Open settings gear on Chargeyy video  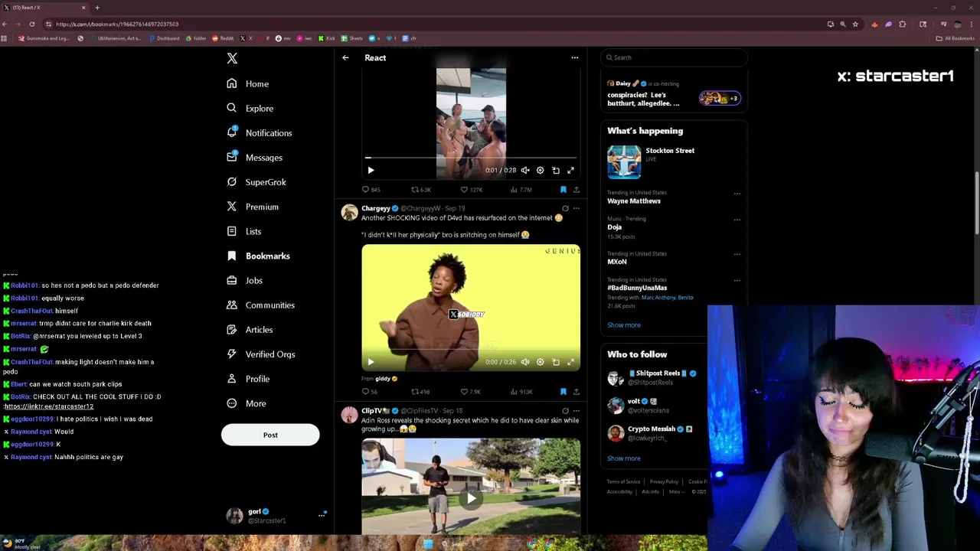541,362
